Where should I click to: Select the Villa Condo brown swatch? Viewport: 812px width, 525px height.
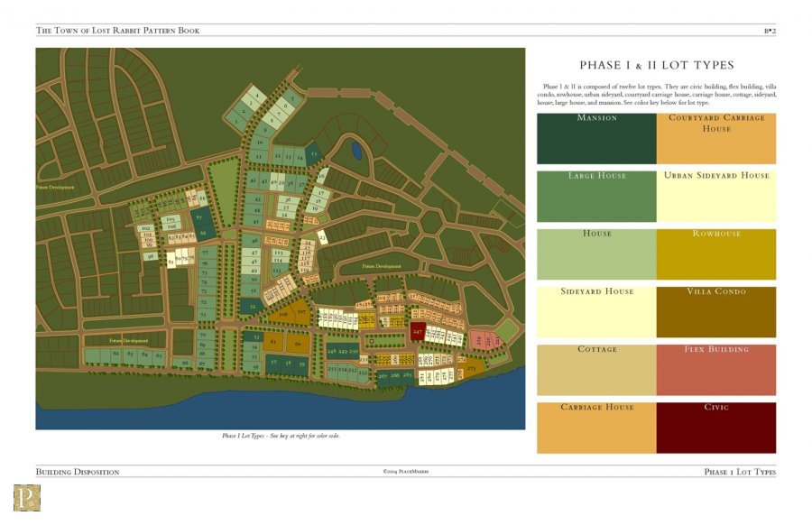coord(715,311)
